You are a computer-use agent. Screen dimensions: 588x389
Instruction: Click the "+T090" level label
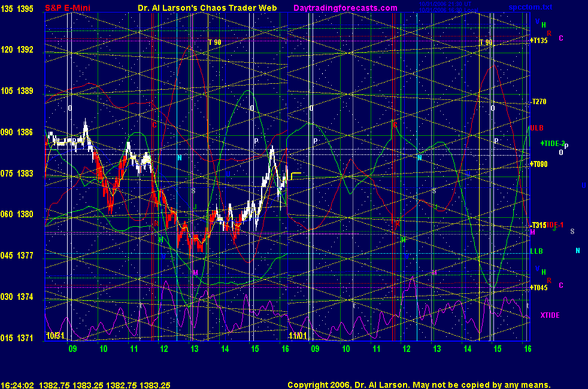(x=539, y=164)
